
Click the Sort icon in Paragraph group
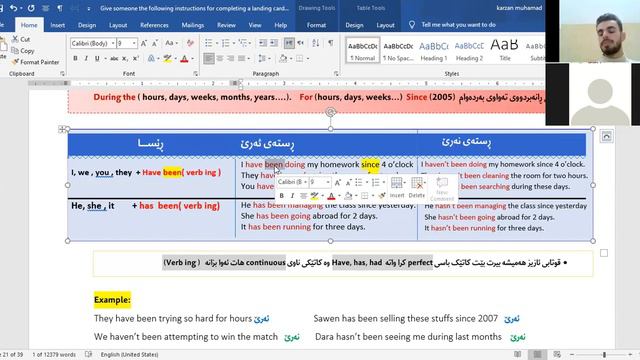pyautogui.click(x=316, y=43)
